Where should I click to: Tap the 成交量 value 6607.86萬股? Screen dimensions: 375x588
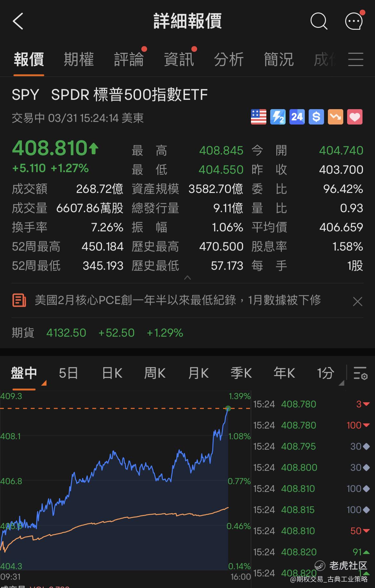(x=90, y=208)
